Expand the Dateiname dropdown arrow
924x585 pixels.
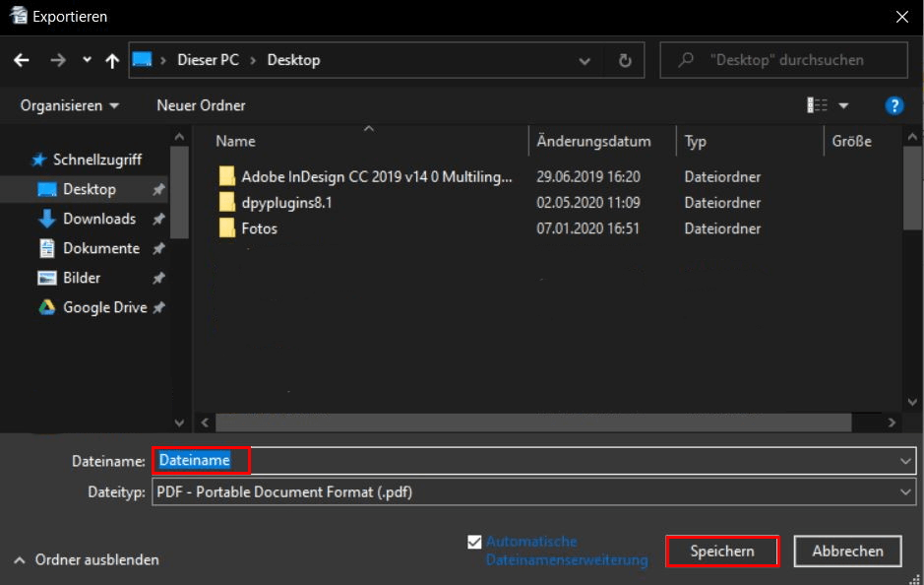pyautogui.click(x=905, y=461)
